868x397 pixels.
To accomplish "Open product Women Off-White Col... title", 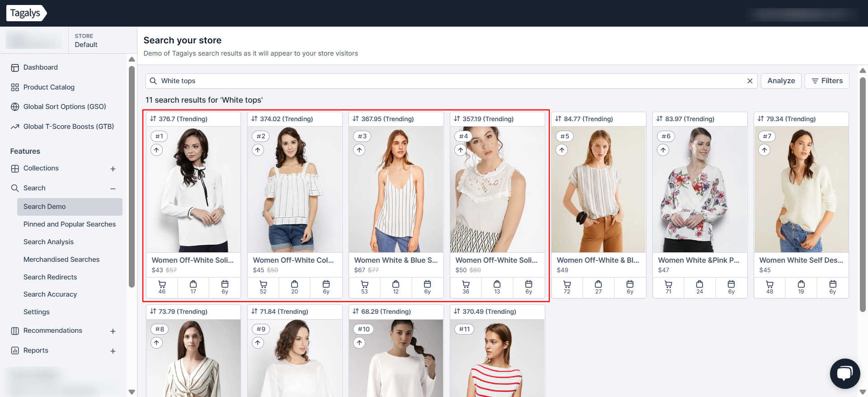I will tap(293, 260).
